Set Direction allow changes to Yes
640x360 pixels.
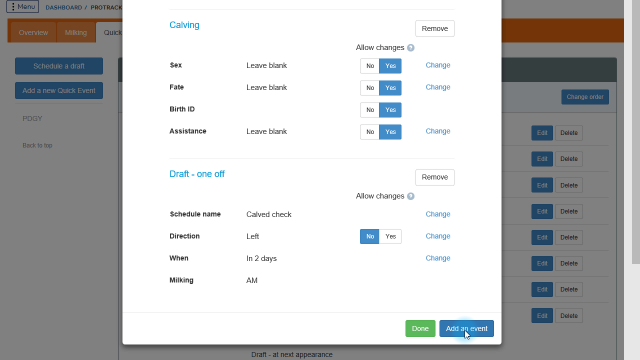391,236
